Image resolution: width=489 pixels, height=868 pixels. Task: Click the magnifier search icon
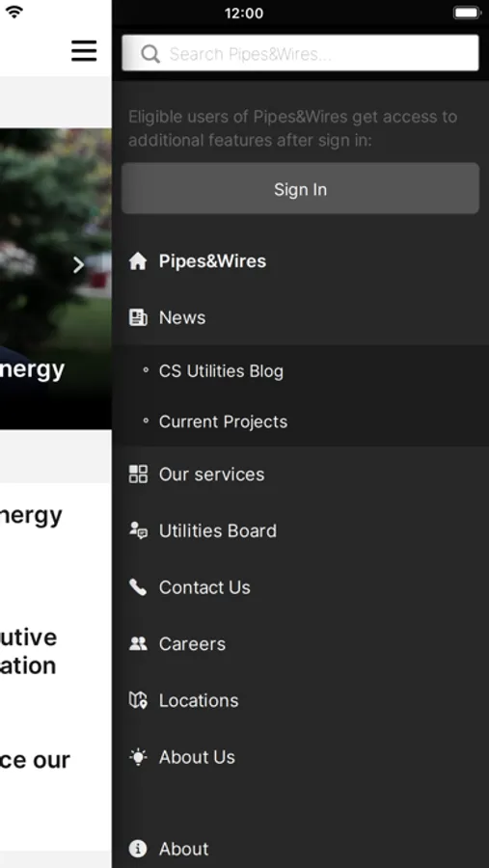click(150, 54)
